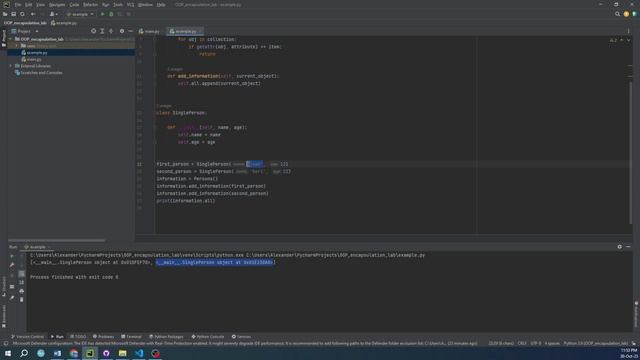Toggle the Run tool window button

tap(57, 337)
